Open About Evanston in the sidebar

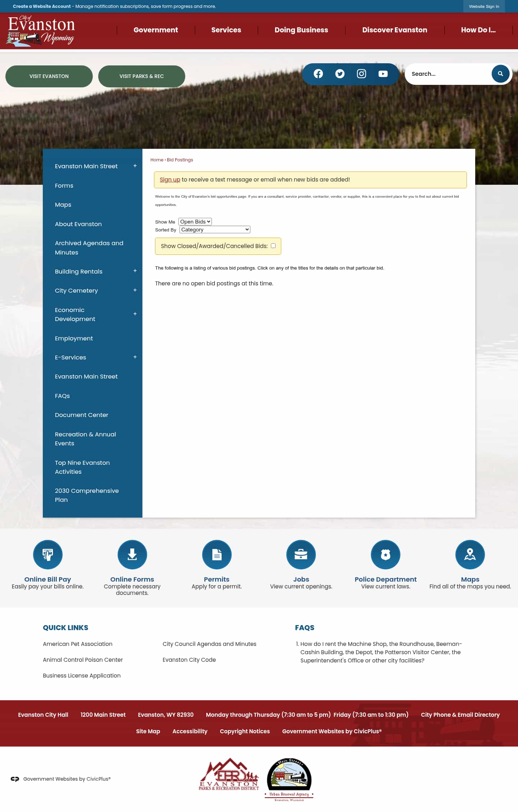pos(78,224)
